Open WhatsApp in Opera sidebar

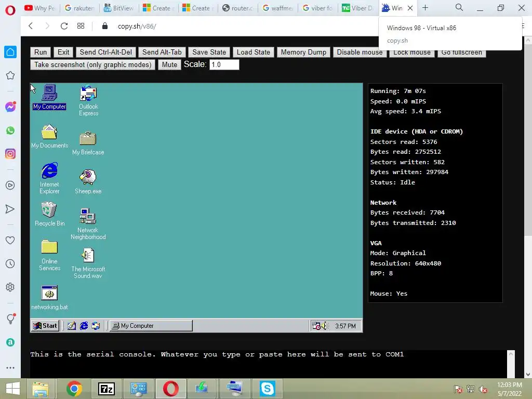pyautogui.click(x=10, y=130)
